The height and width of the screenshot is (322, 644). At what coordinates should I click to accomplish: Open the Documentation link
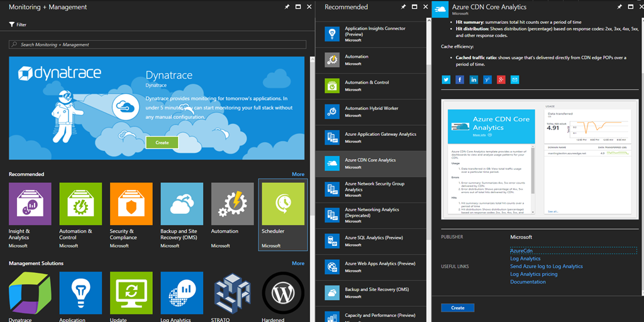coord(528,282)
